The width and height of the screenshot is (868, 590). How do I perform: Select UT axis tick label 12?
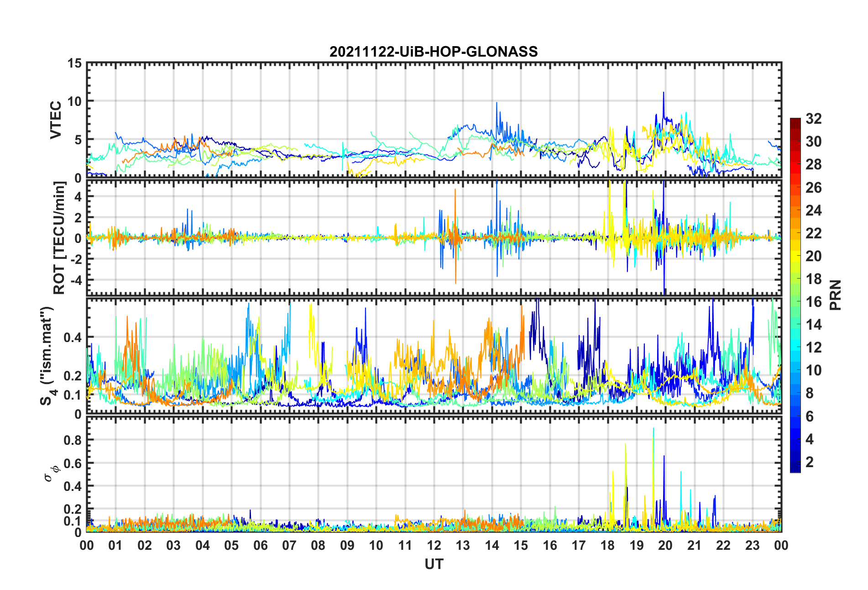tap(434, 545)
